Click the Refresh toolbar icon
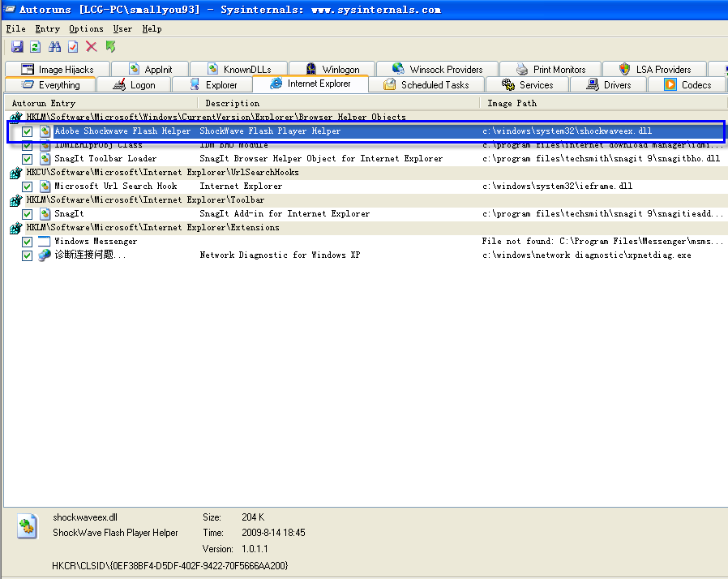The height and width of the screenshot is (579, 728). (x=36, y=46)
